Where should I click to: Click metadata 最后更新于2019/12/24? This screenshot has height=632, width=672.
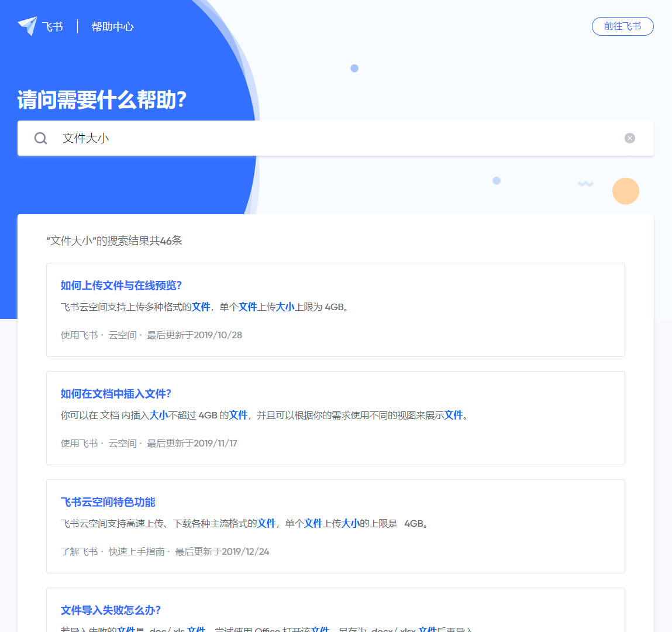(x=222, y=551)
